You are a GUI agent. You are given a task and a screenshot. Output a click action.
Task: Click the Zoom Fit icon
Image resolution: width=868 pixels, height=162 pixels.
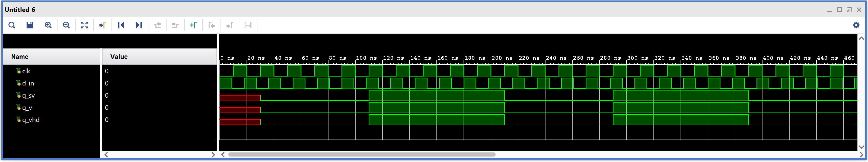85,25
